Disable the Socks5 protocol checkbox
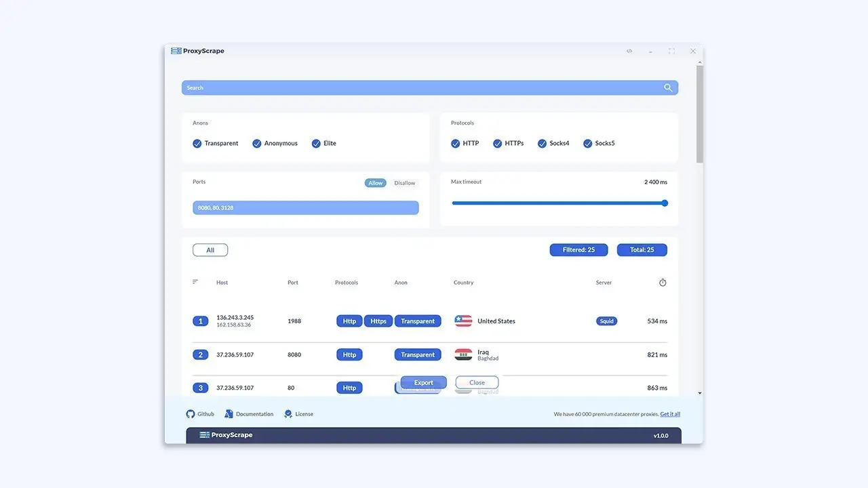Viewport: 868px width, 488px height. (x=588, y=144)
